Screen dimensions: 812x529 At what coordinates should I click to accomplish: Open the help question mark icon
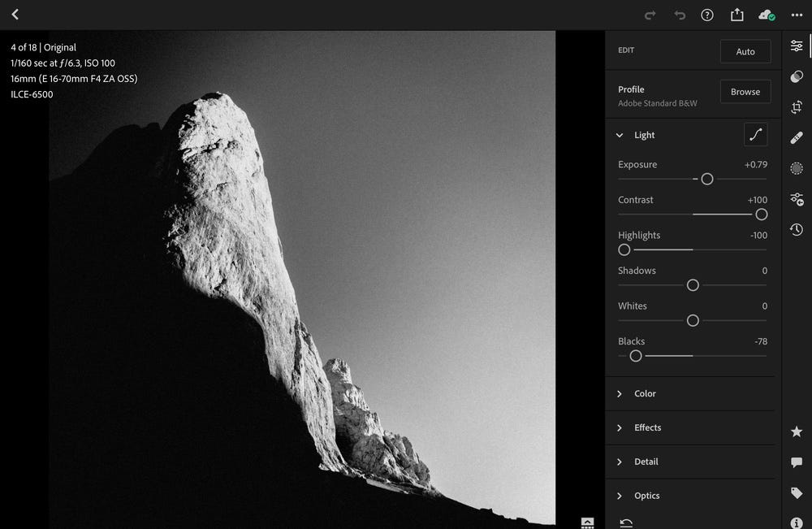pos(707,15)
